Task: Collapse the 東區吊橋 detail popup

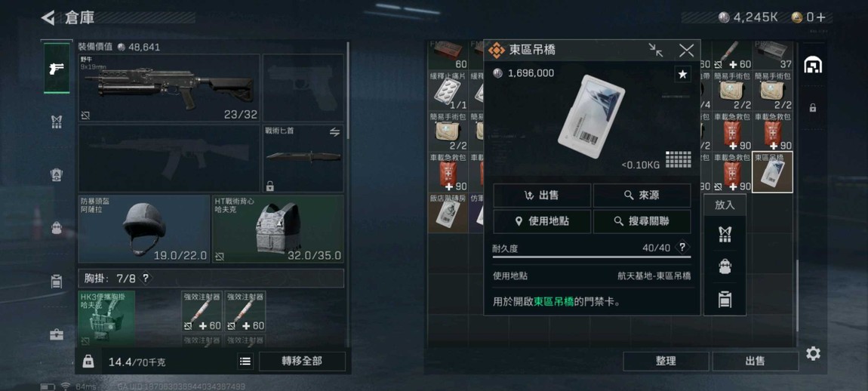Action: coord(656,51)
